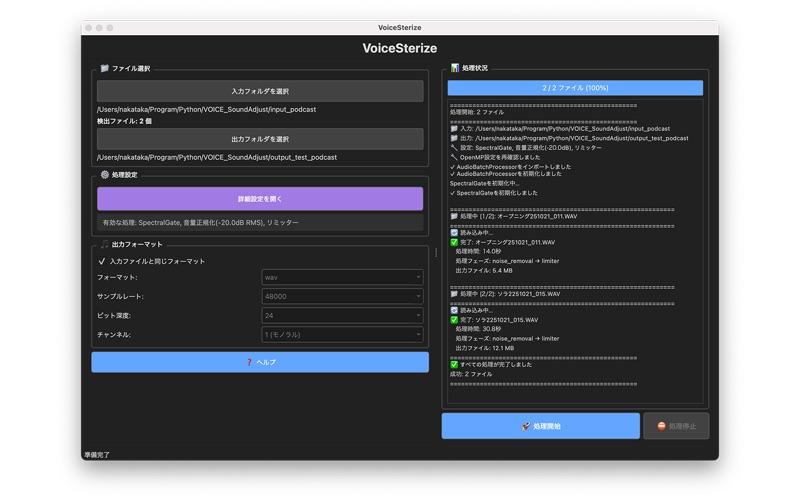Click 入力フォルダを選択 button
800x500 pixels.
pyautogui.click(x=260, y=91)
